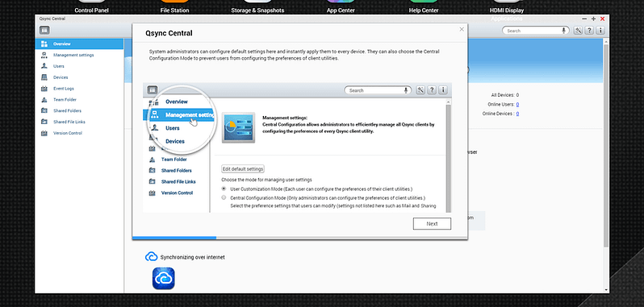Click the Users icon in the left sidebar
Image resolution: width=644 pixels, height=307 pixels.
(44, 66)
